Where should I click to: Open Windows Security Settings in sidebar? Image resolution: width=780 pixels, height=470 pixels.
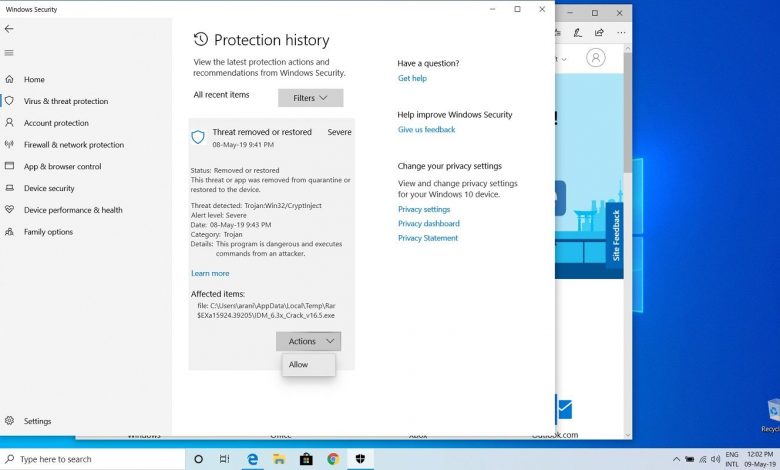[37, 421]
